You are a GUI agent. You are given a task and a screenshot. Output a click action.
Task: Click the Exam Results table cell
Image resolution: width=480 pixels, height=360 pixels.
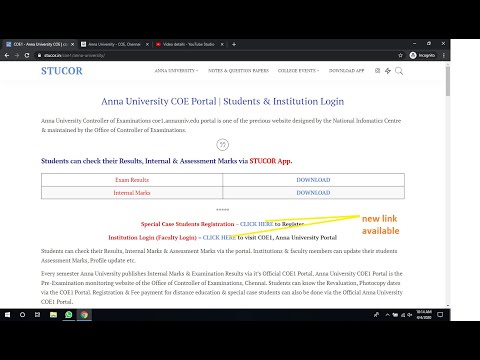coord(132,180)
